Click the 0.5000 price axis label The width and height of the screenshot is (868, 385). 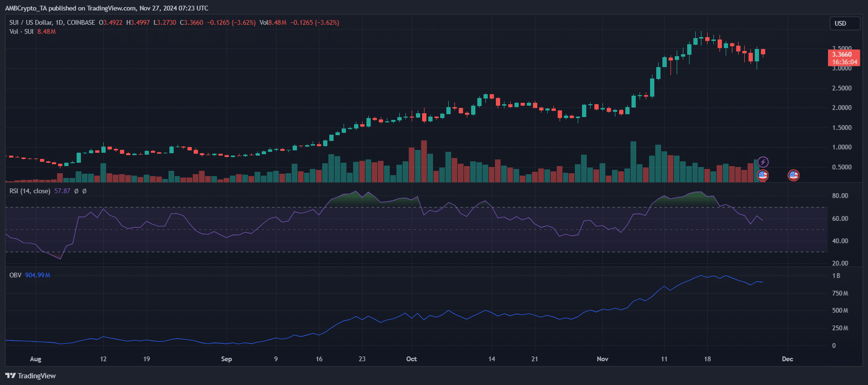click(x=842, y=167)
